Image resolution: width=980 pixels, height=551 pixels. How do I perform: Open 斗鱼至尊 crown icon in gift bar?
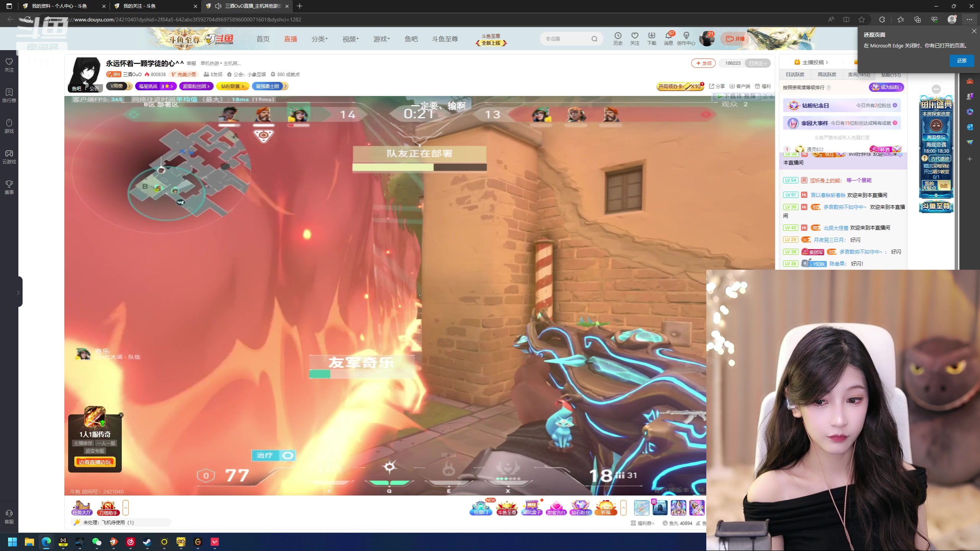tap(507, 508)
